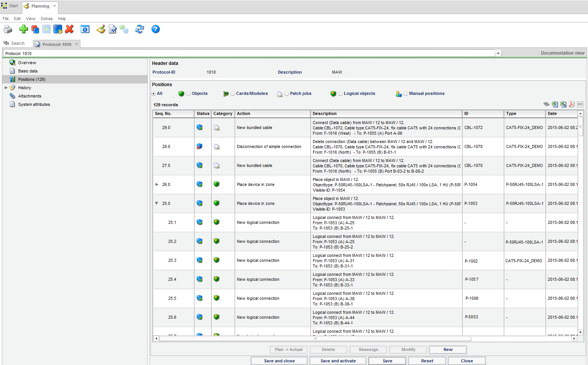Image resolution: width=588 pixels, height=365 pixels.
Task: Select the Patch jobs radio filter
Action: click(287, 94)
